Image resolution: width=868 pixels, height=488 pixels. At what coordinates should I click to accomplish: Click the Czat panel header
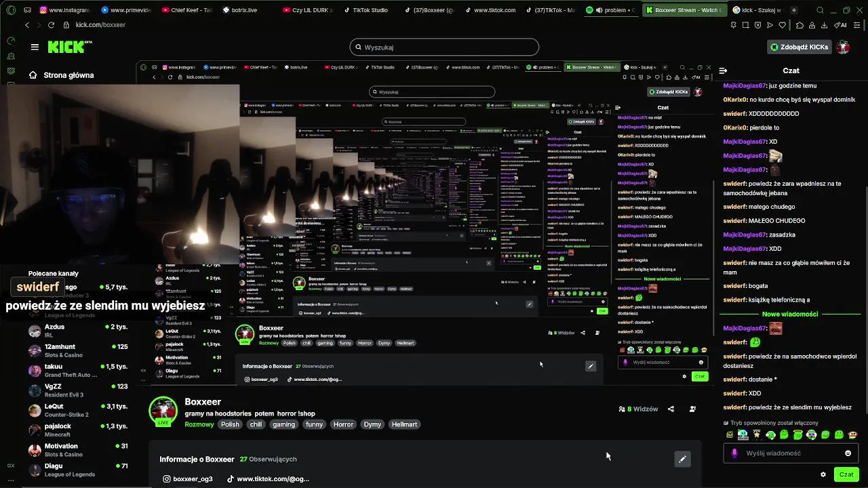(x=791, y=70)
